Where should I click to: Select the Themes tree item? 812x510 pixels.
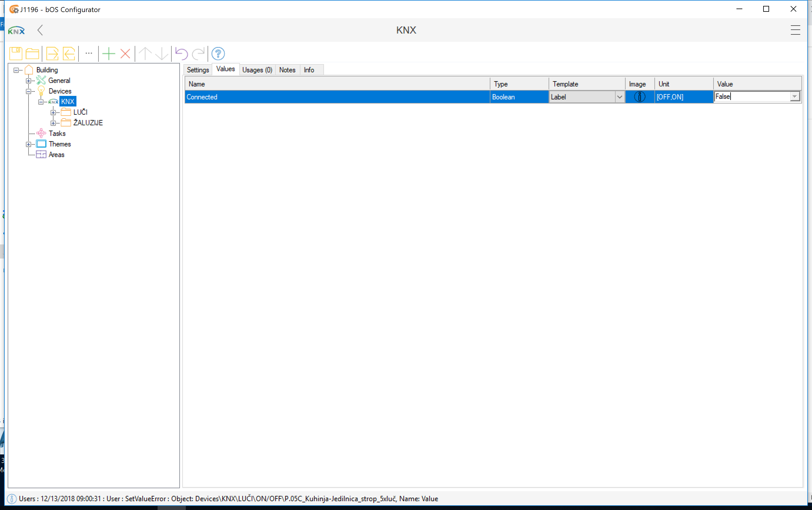click(60, 144)
